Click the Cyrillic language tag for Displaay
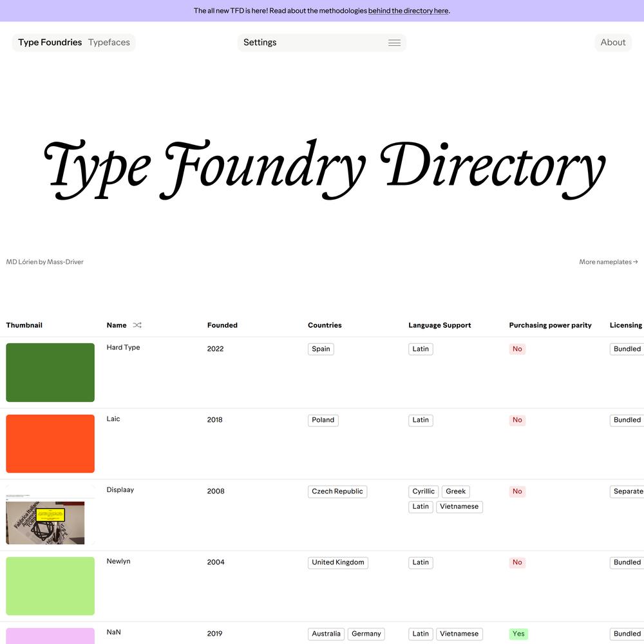The image size is (644, 644). [424, 491]
